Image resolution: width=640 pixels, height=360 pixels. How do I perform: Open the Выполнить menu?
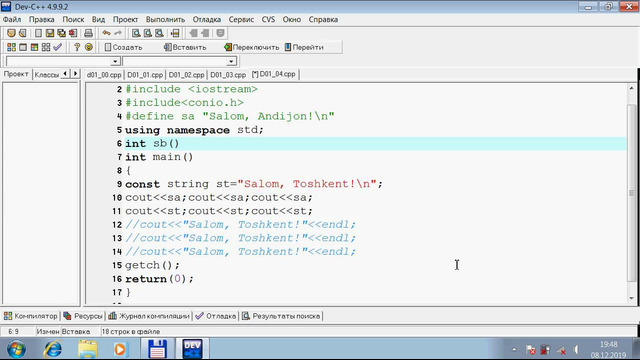tap(165, 19)
